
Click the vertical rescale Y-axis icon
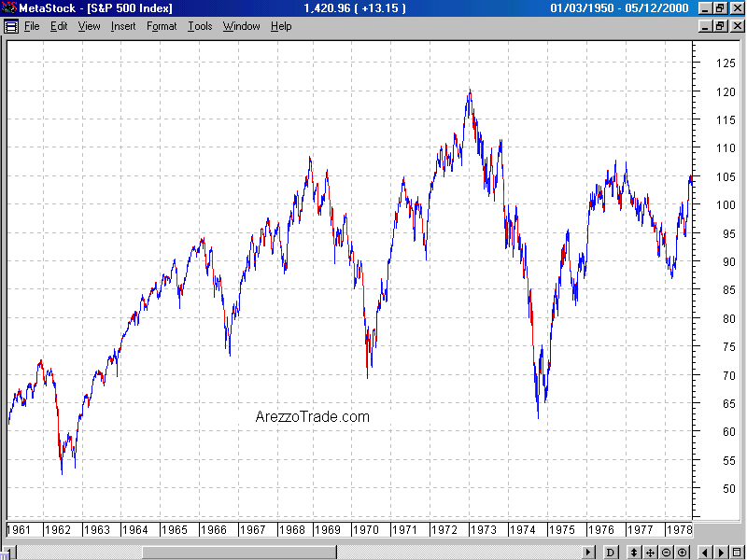point(634,553)
